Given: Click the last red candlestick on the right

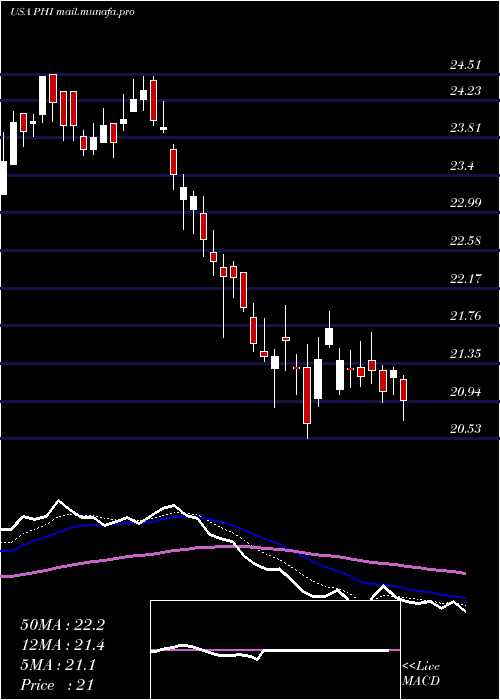Looking at the screenshot, I should 404,398.
